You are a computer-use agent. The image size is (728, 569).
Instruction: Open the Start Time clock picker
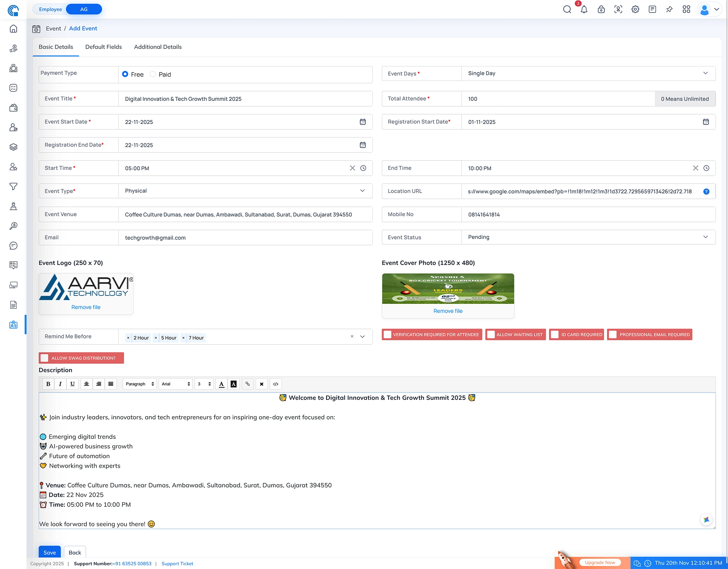pos(364,168)
